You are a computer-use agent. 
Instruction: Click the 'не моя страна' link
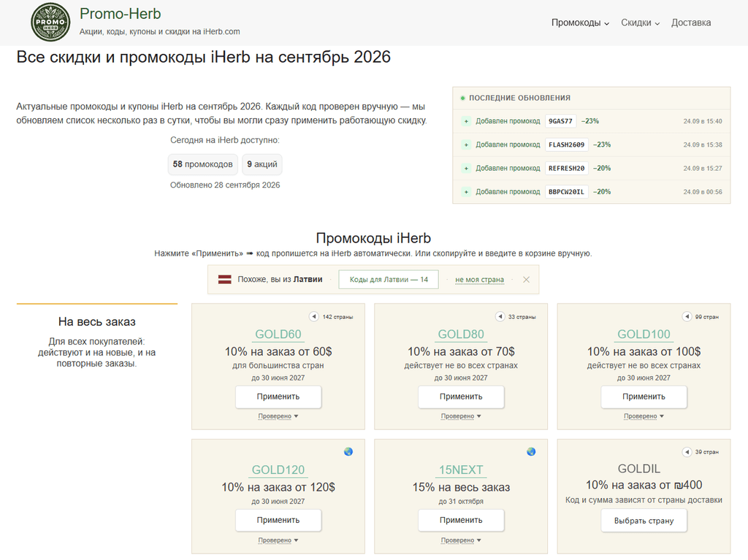479,280
